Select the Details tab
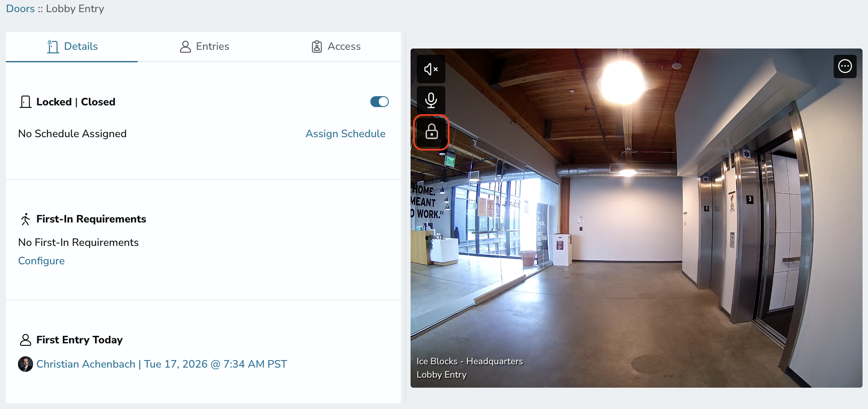 coord(72,46)
